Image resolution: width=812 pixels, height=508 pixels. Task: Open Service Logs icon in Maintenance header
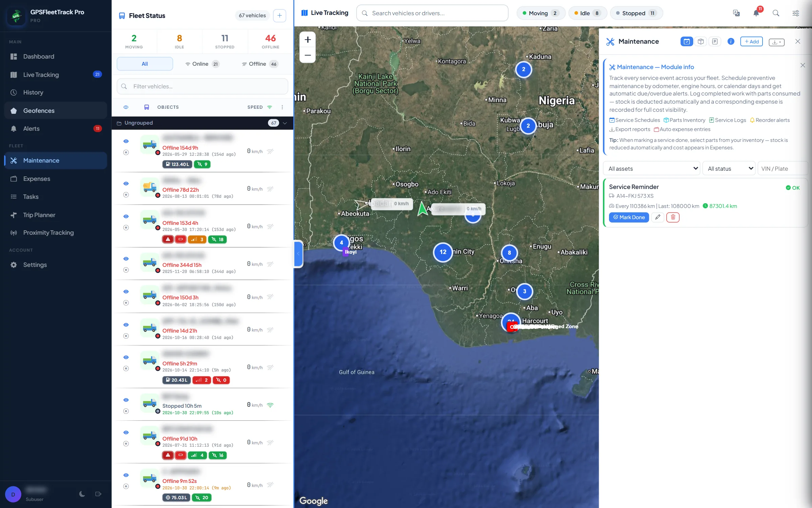pyautogui.click(x=715, y=41)
